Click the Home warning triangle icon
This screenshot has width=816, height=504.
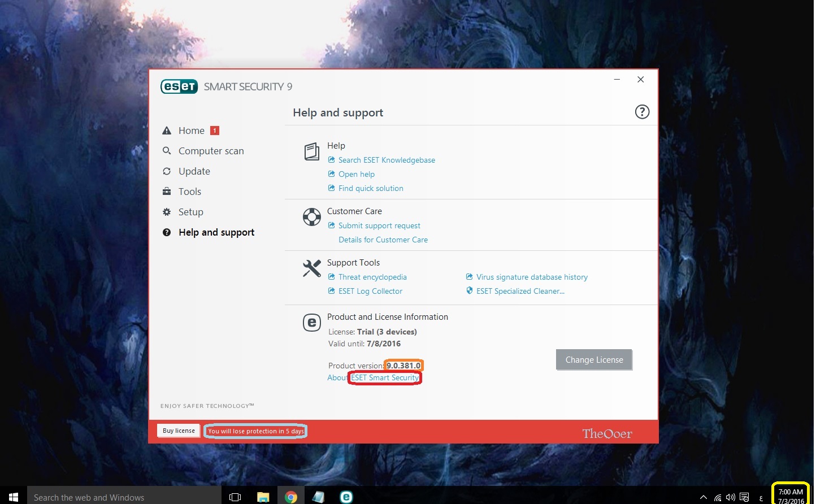(x=167, y=131)
